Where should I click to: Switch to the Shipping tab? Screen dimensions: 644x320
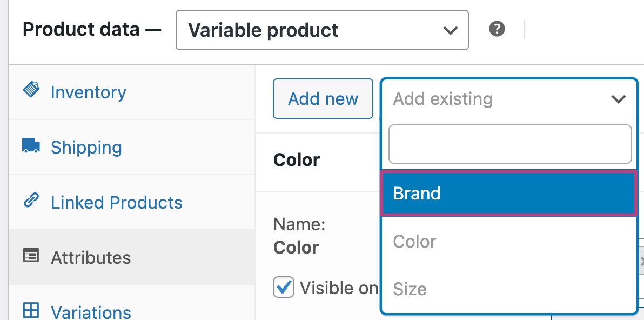coord(86,148)
